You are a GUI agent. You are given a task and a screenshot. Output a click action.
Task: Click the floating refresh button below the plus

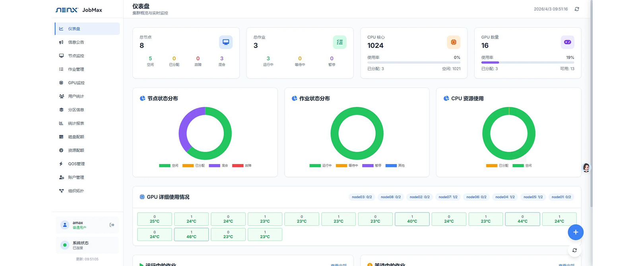[574, 250]
